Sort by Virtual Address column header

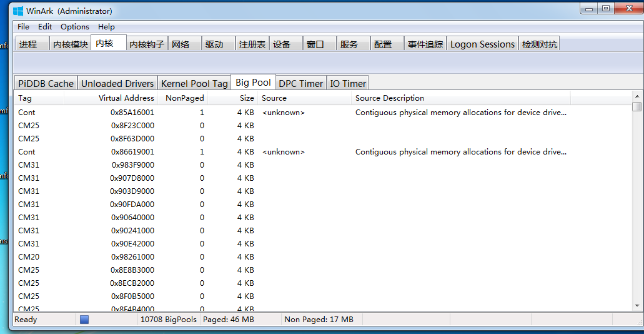tap(111, 98)
